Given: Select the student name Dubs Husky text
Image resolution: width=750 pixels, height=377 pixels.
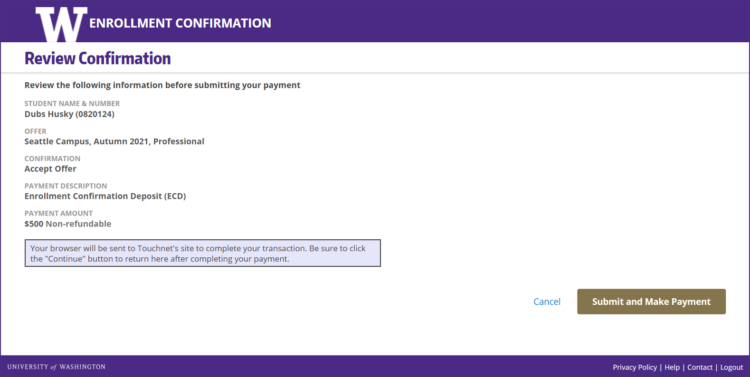Looking at the screenshot, I should point(49,114).
